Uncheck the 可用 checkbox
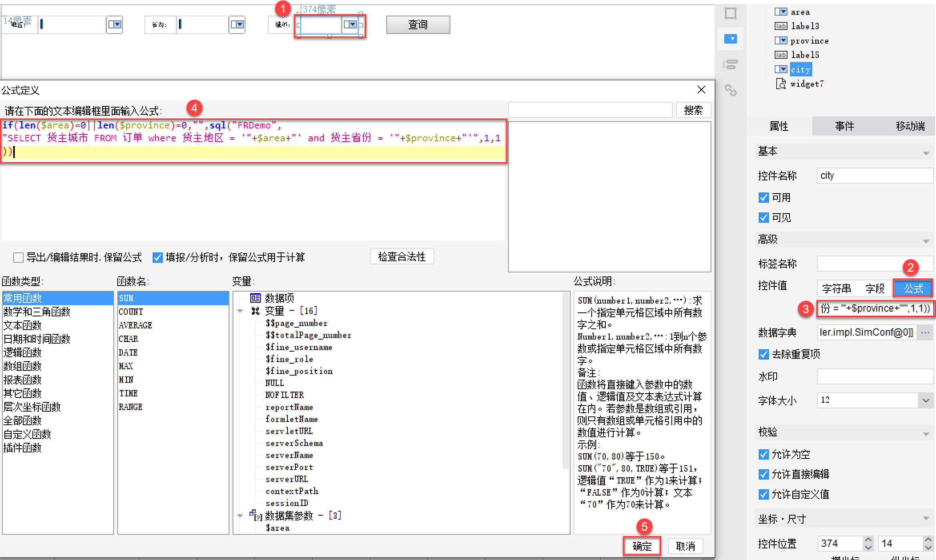 click(x=764, y=198)
